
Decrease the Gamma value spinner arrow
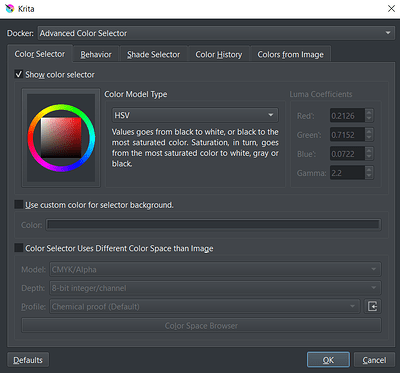(x=369, y=176)
